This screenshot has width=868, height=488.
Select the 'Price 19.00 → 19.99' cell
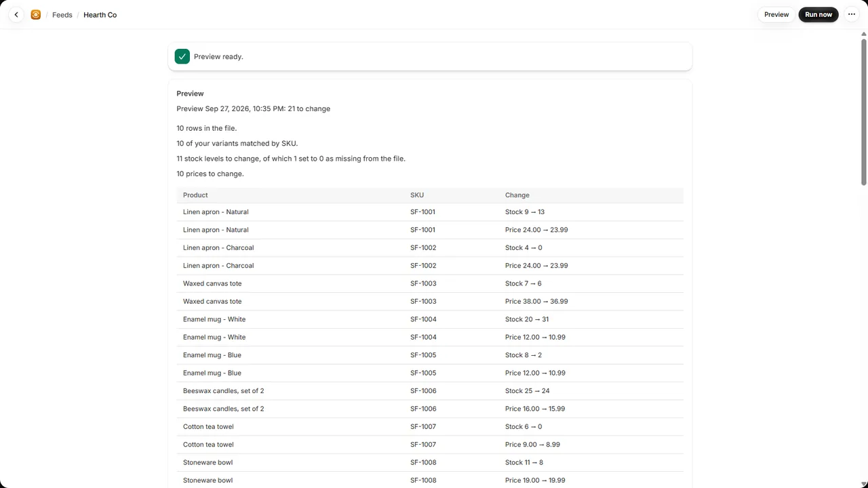coord(536,481)
